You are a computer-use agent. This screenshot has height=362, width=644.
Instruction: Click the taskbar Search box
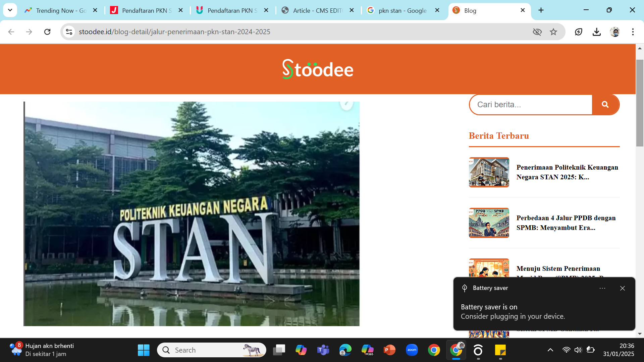[211, 350]
